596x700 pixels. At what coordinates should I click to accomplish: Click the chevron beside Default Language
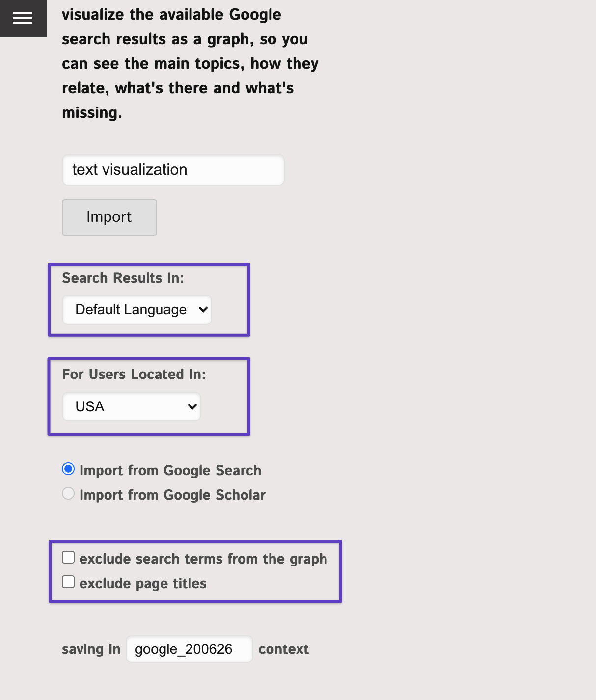[203, 309]
